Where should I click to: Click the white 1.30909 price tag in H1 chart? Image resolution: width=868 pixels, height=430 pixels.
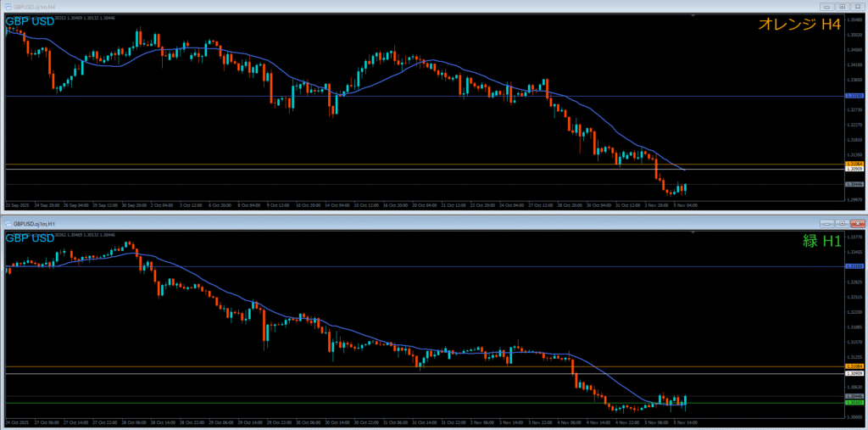click(x=855, y=373)
